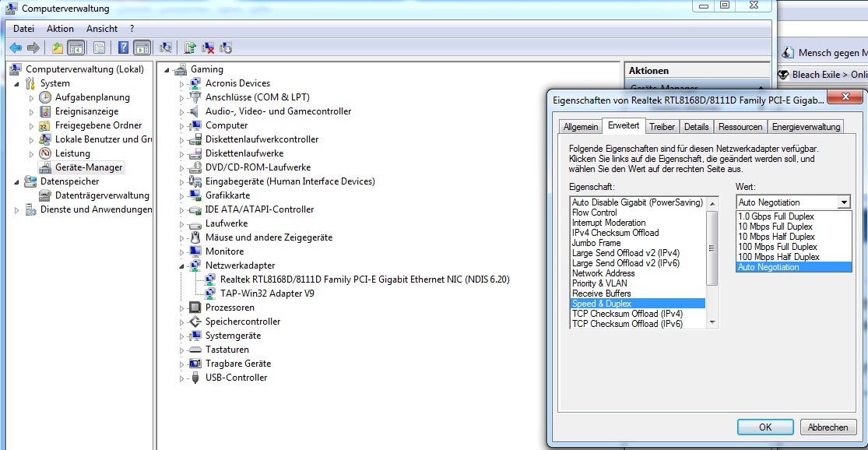Screen dimensions: 868x450
Task: Click Update driver software toolbar icon
Action: coord(190,48)
